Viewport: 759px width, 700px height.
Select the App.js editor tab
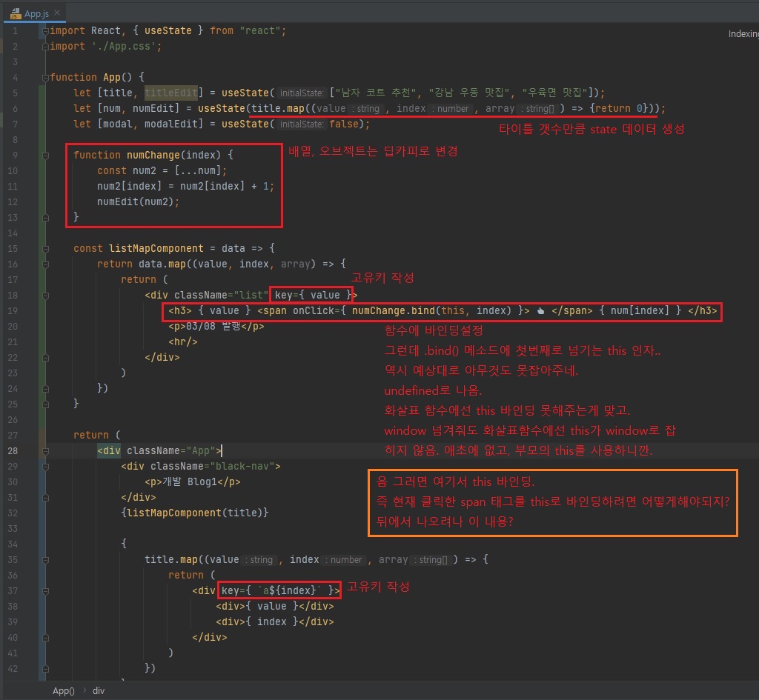tap(34, 13)
